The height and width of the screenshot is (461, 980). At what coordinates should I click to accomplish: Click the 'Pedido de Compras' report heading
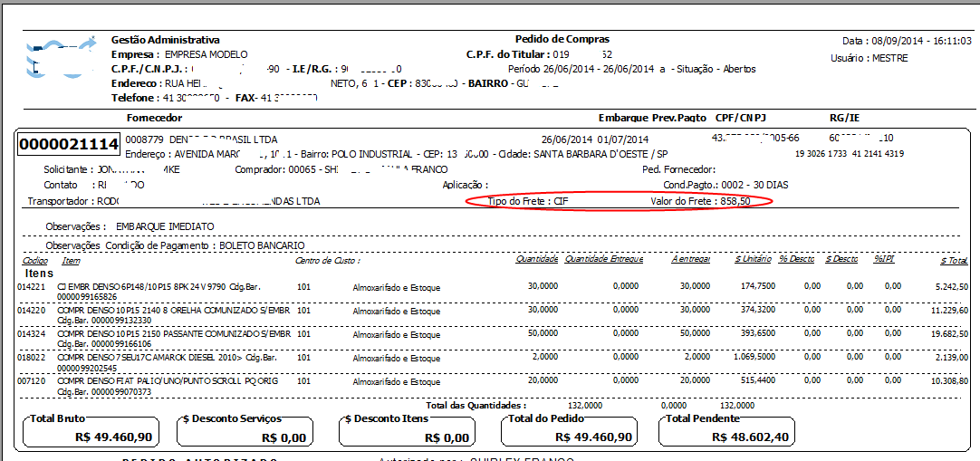(562, 39)
